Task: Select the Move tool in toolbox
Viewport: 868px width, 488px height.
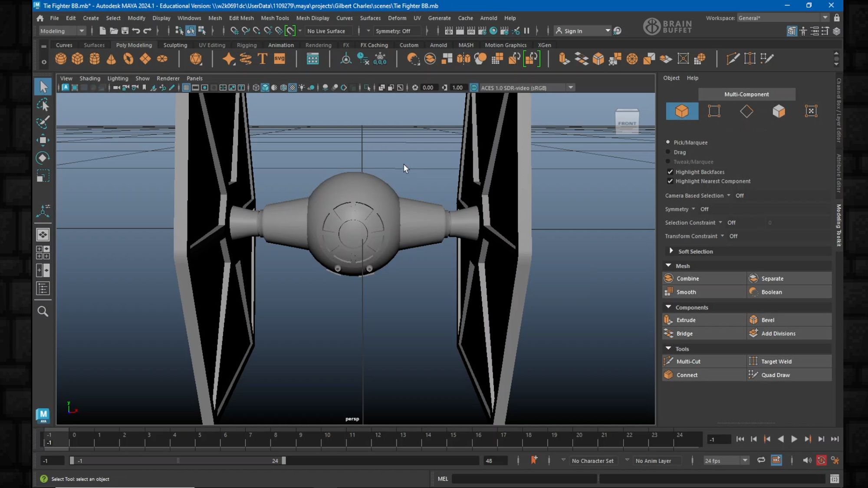Action: coord(43,140)
